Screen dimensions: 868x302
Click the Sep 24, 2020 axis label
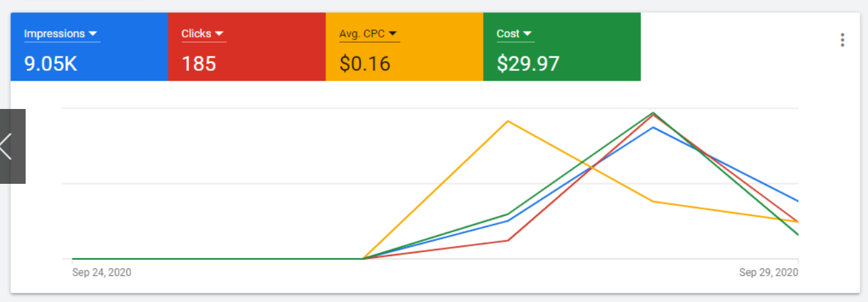101,272
